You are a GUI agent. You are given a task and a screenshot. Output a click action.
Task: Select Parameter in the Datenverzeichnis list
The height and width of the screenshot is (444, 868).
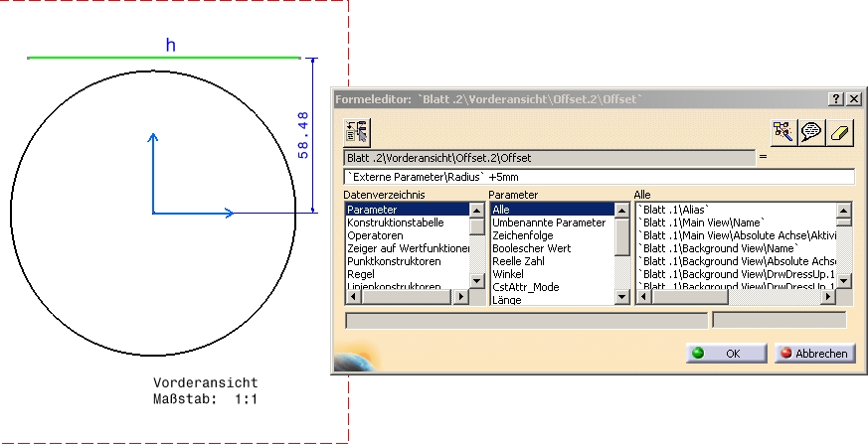point(407,210)
